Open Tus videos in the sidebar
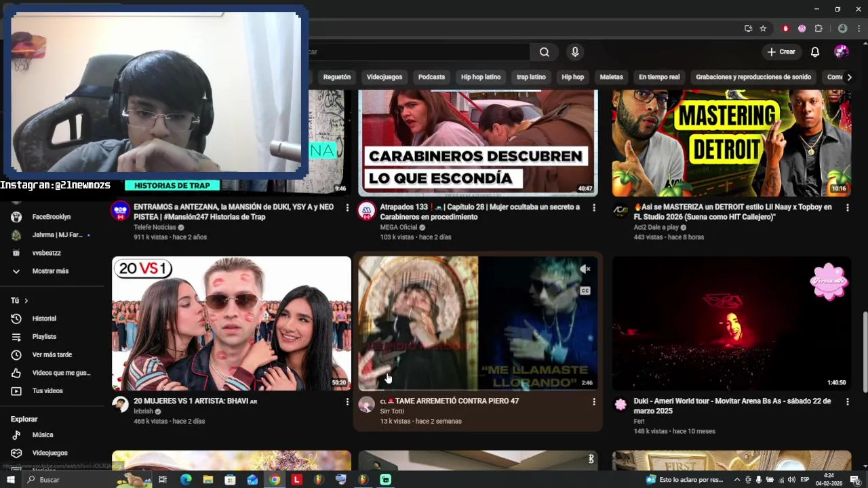Viewport: 868px width, 488px height. [x=47, y=391]
